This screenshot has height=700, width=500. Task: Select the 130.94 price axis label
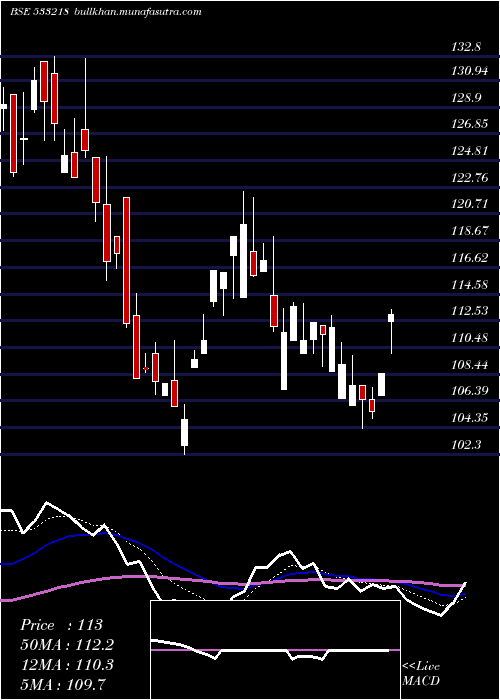point(470,71)
